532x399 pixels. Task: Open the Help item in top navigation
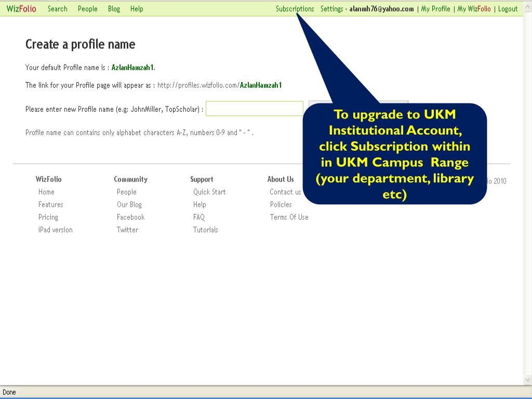click(137, 9)
